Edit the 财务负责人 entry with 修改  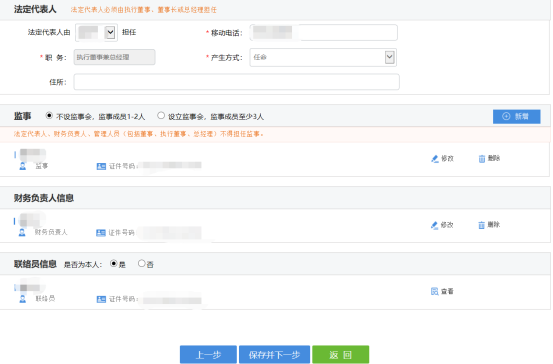(442, 225)
